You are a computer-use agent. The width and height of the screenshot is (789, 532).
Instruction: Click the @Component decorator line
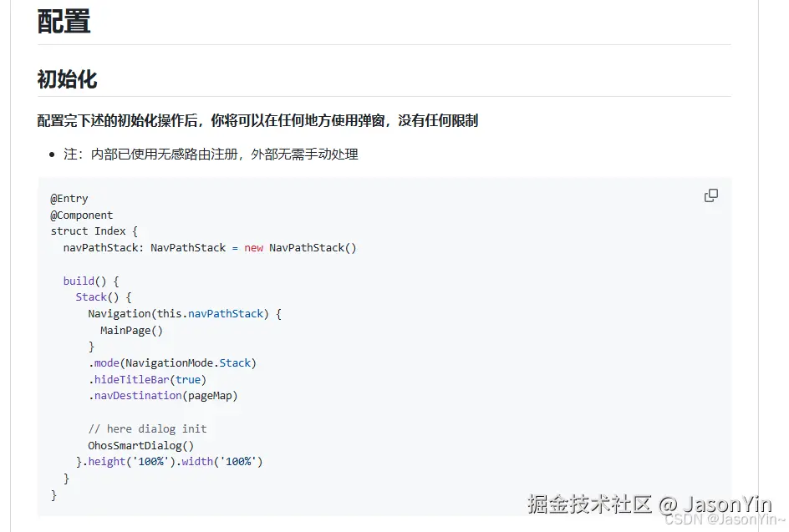coord(82,215)
